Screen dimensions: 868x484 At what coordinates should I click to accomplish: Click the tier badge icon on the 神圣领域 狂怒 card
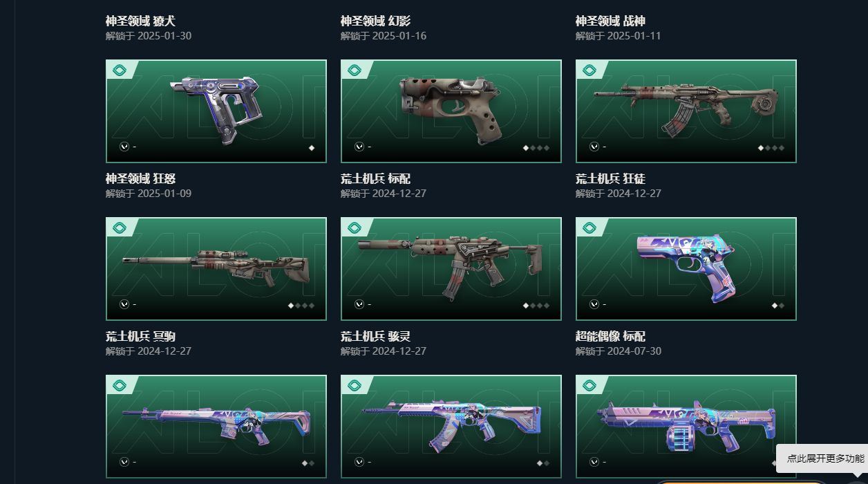tap(119, 70)
